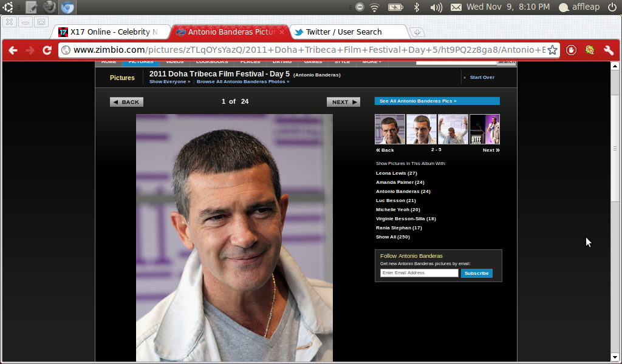622x364 pixels.
Task: Switch to the Twitter / User Search tab
Action: point(349,32)
